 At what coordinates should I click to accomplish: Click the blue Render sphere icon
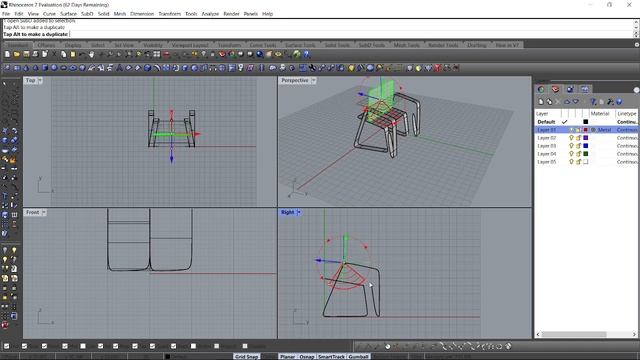coord(260,54)
